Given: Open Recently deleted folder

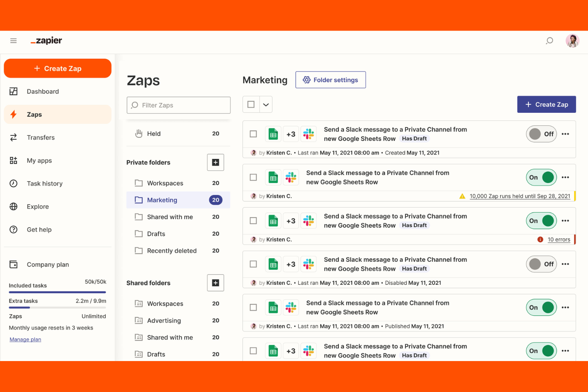Looking at the screenshot, I should 178,251.
